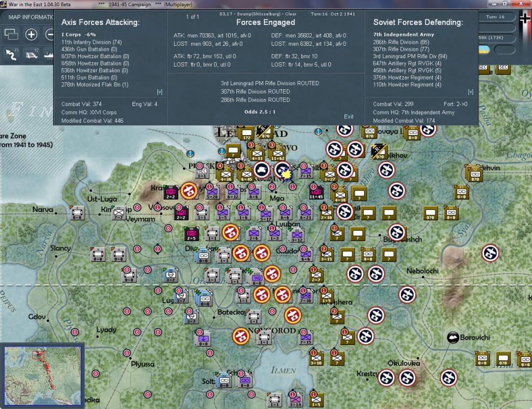Image resolution: width=532 pixels, height=409 pixels.
Task: Select the Axis 6=12 infantry counter
Action: click(x=233, y=192)
